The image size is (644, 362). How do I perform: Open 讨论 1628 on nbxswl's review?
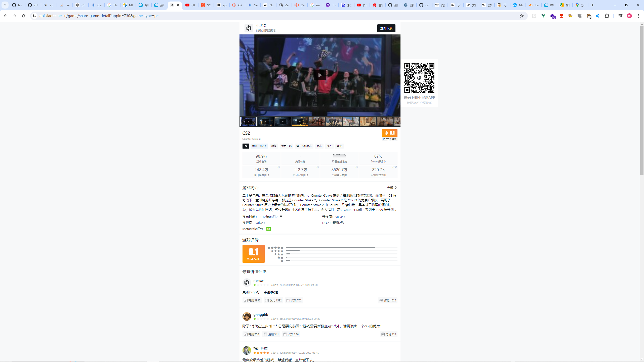pyautogui.click(x=388, y=300)
